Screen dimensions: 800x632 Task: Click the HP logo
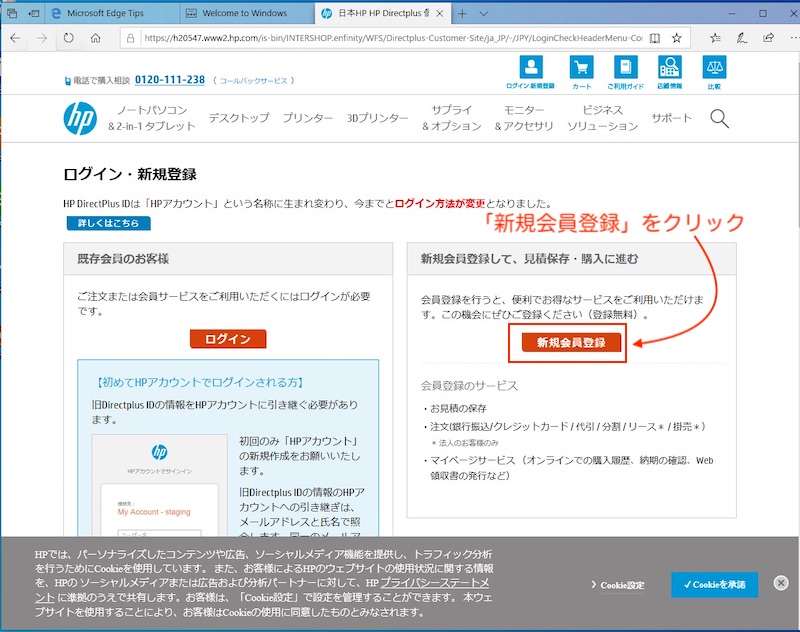point(80,118)
